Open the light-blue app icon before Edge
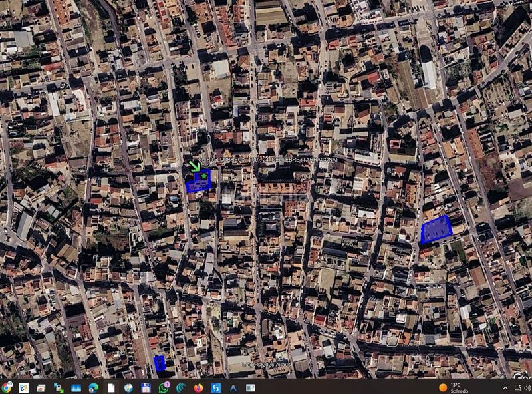This screenshot has width=532, height=394. pos(76,387)
